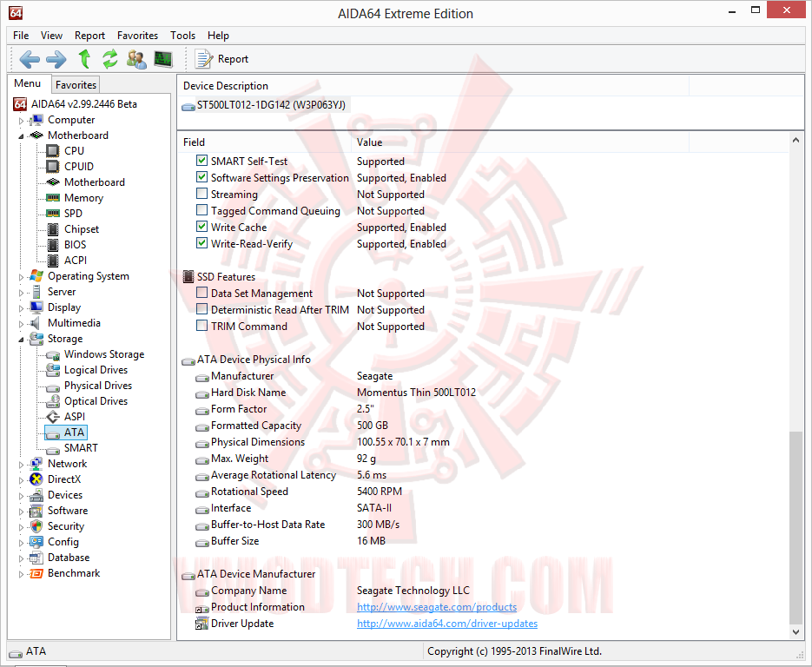Open Logical Drives in the tree

click(96, 370)
